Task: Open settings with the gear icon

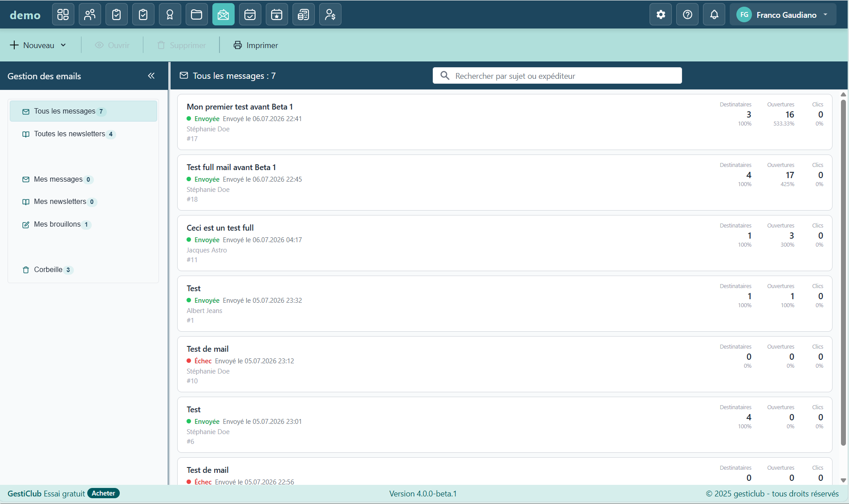Action: click(661, 15)
